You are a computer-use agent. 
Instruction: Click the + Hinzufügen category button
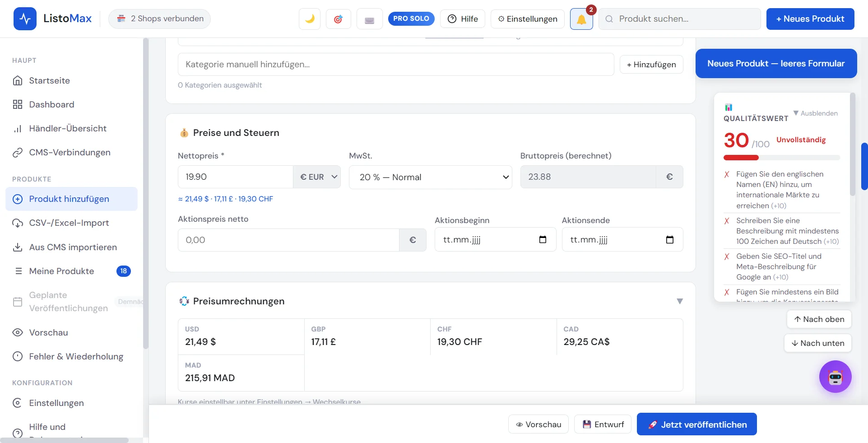point(651,65)
